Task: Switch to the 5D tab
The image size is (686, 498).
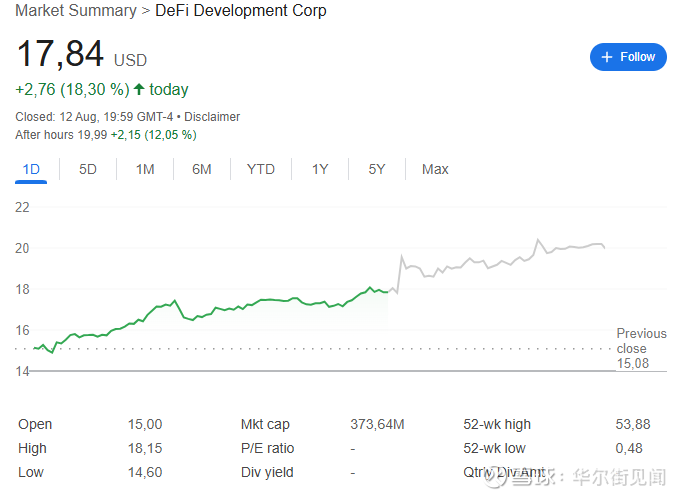Action: [88, 169]
